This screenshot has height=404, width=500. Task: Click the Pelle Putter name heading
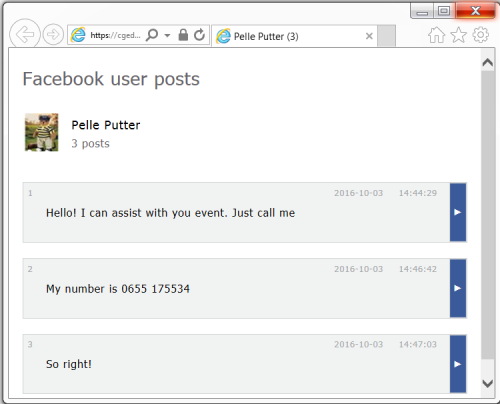pos(106,125)
